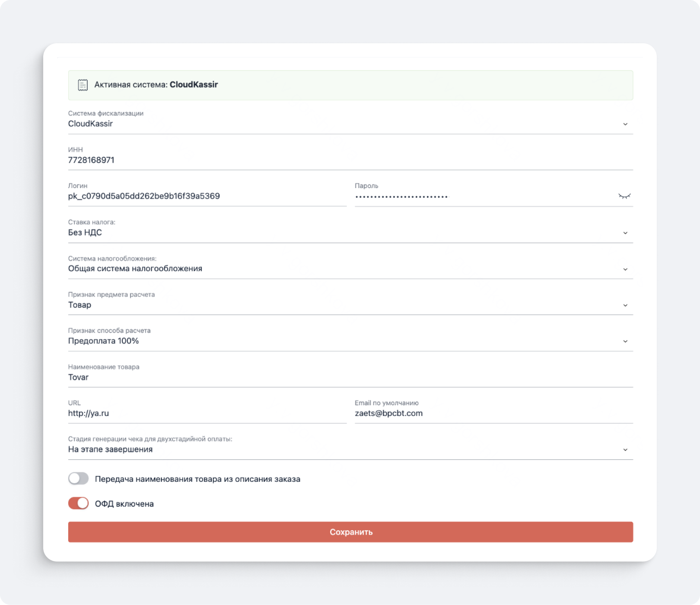
Task: Expand Признак предмета расчета chevron
Action: [625, 305]
